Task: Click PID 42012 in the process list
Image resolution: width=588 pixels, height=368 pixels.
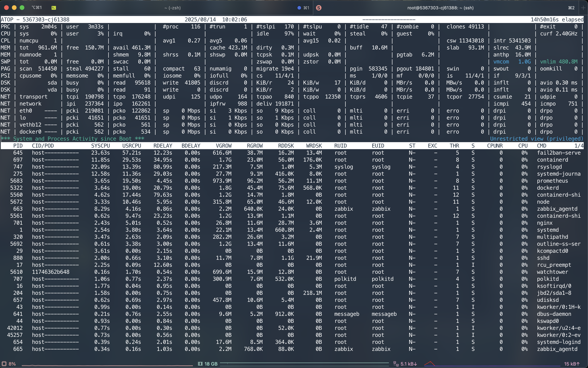Action: tap(15, 328)
